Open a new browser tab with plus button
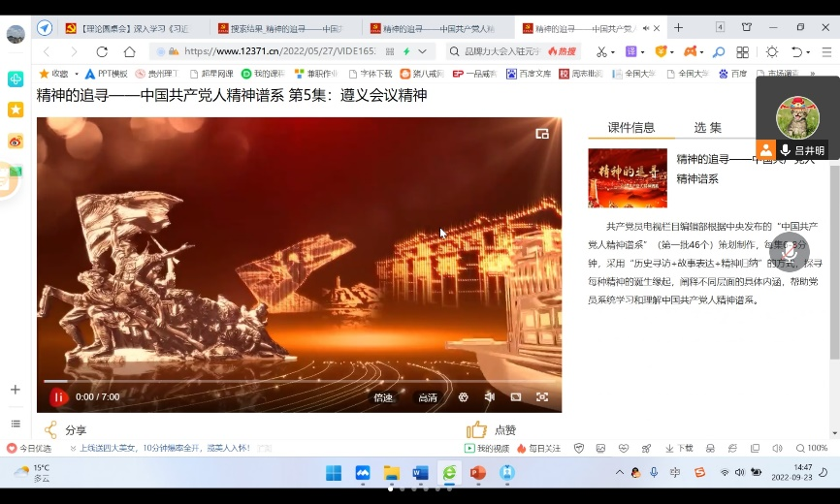840x504 pixels. coord(678,27)
